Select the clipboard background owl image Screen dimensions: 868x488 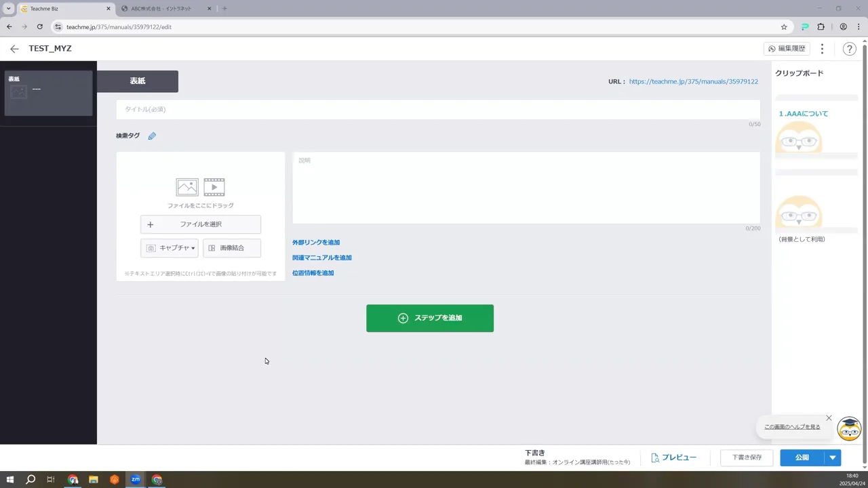[816, 202]
